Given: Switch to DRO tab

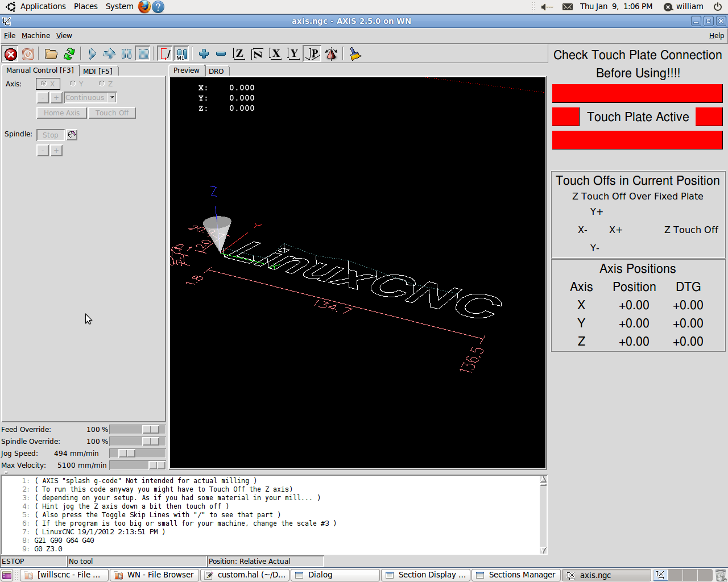Looking at the screenshot, I should 216,71.
